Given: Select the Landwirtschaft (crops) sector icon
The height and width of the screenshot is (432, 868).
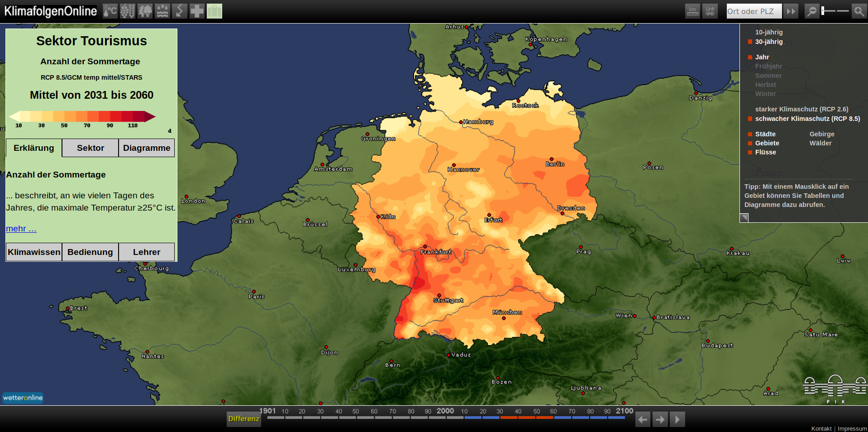Looking at the screenshot, I should (x=128, y=11).
